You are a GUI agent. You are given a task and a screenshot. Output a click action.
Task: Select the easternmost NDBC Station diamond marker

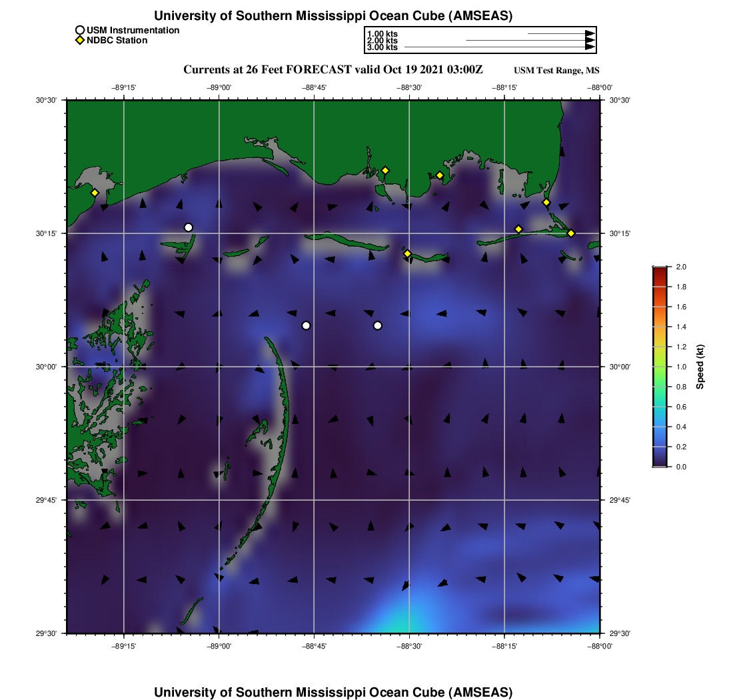pos(571,233)
